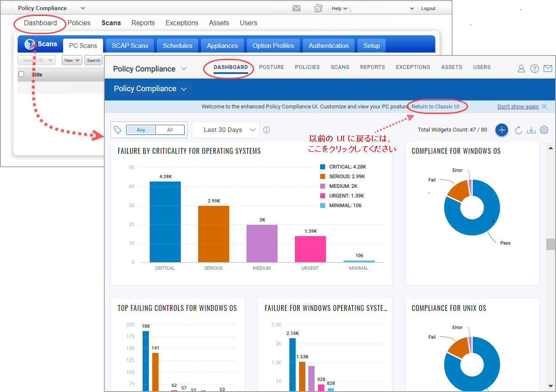The width and height of the screenshot is (556, 392).
Task: Click the tag filter icon
Action: [118, 130]
